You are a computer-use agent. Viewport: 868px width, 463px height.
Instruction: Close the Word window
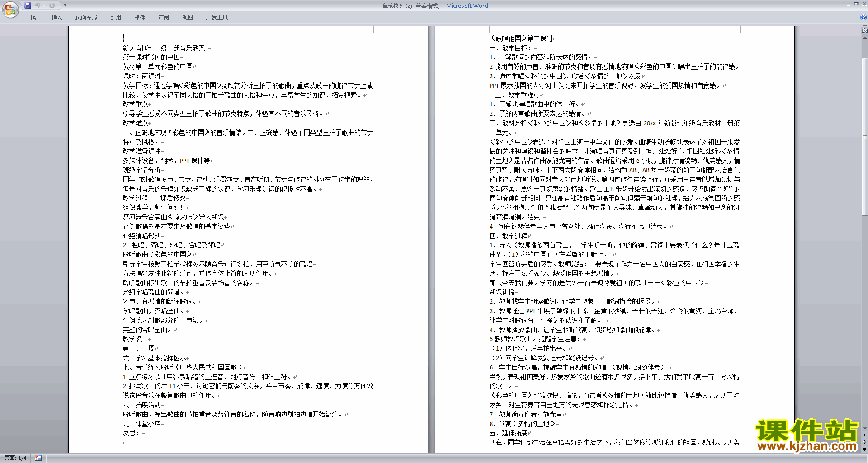(864, 4)
